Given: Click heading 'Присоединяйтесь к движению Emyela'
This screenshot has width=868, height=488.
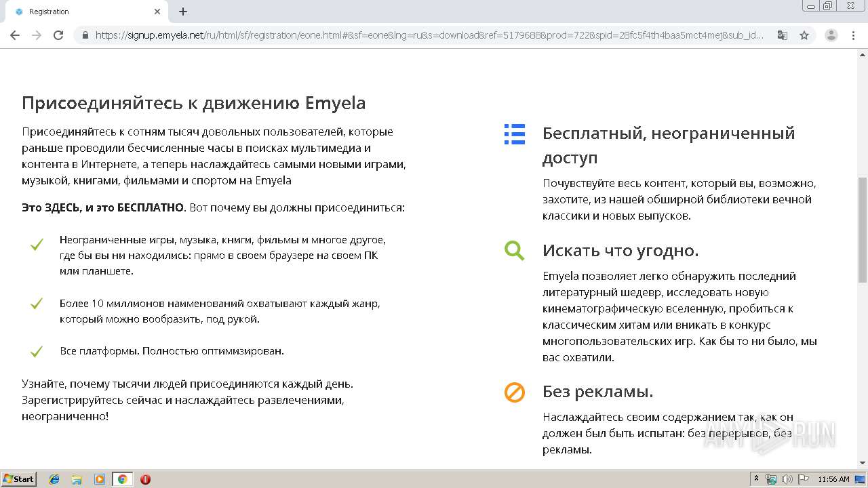Looking at the screenshot, I should (194, 103).
